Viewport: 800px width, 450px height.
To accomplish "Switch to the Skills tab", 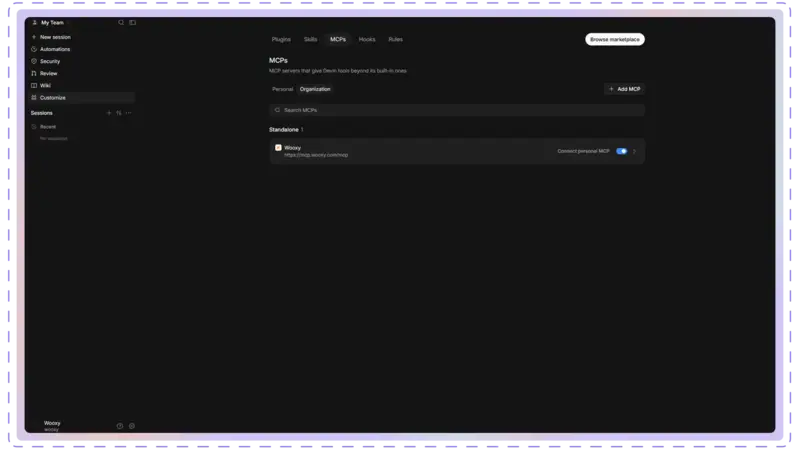I will (x=310, y=39).
